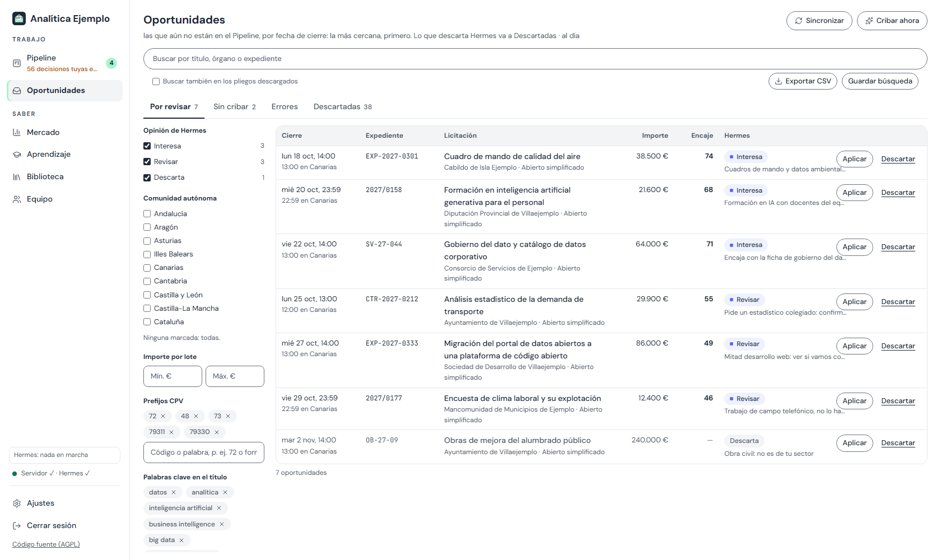
Task: Open the Descartadas tab
Action: tap(343, 107)
